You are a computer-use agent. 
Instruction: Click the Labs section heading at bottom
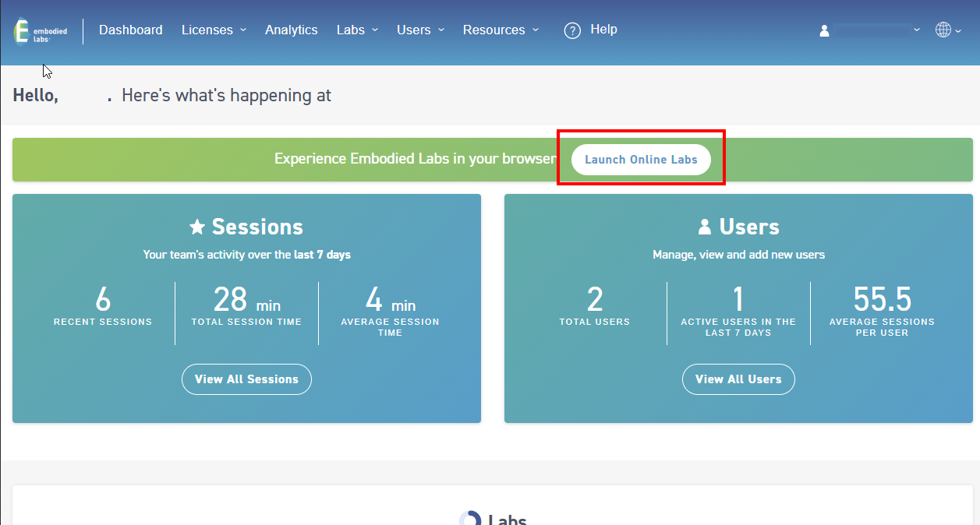tap(508, 520)
